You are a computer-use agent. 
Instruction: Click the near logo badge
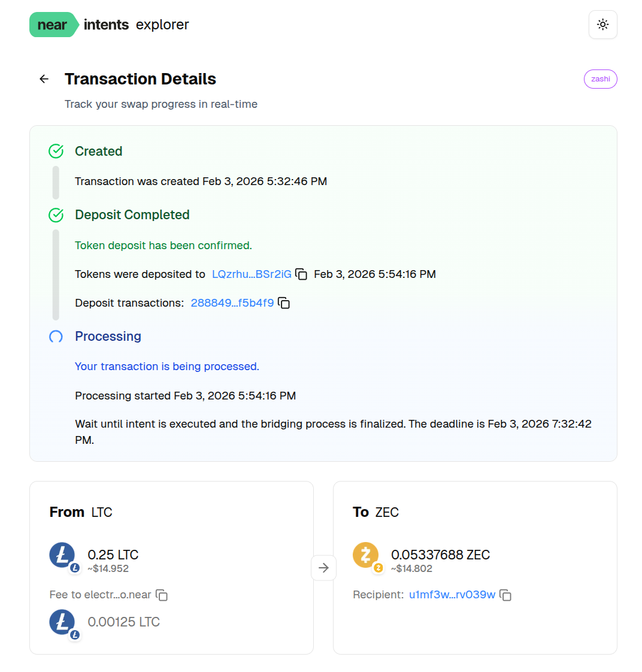pos(53,25)
